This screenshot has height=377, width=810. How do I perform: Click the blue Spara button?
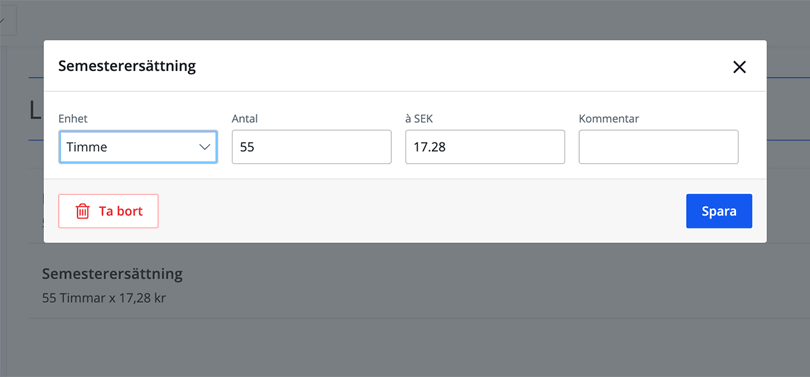click(719, 211)
